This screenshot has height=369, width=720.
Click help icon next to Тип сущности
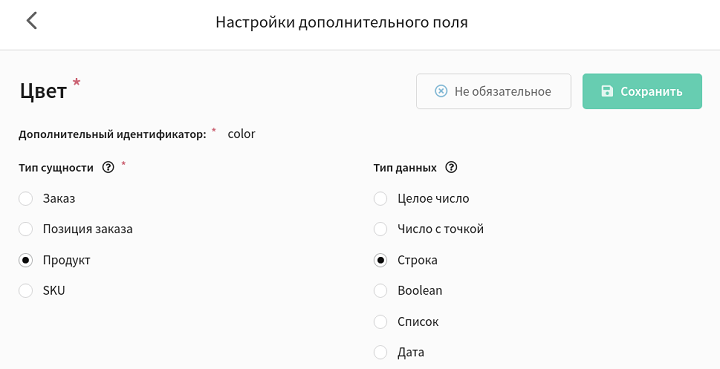tap(108, 168)
